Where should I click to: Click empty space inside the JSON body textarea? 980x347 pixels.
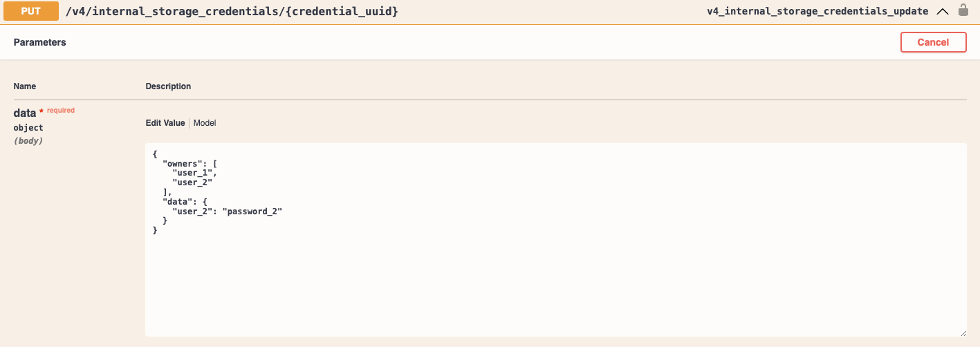(x=553, y=276)
